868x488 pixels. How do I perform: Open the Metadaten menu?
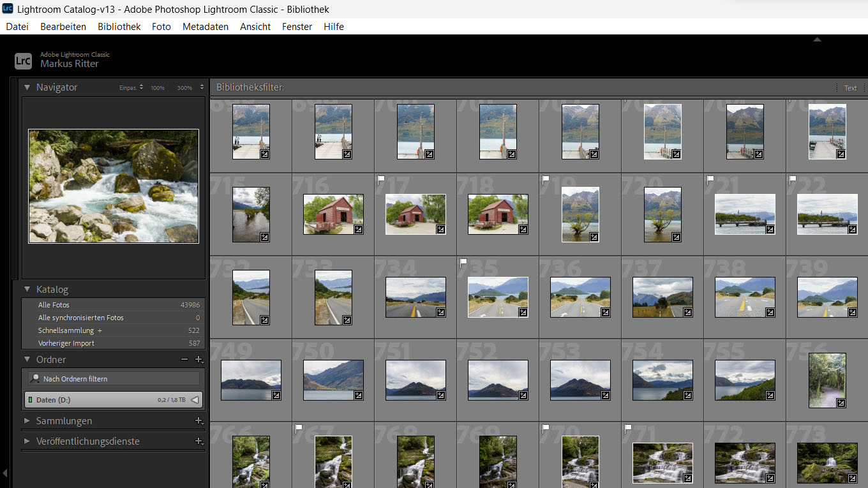coord(205,27)
